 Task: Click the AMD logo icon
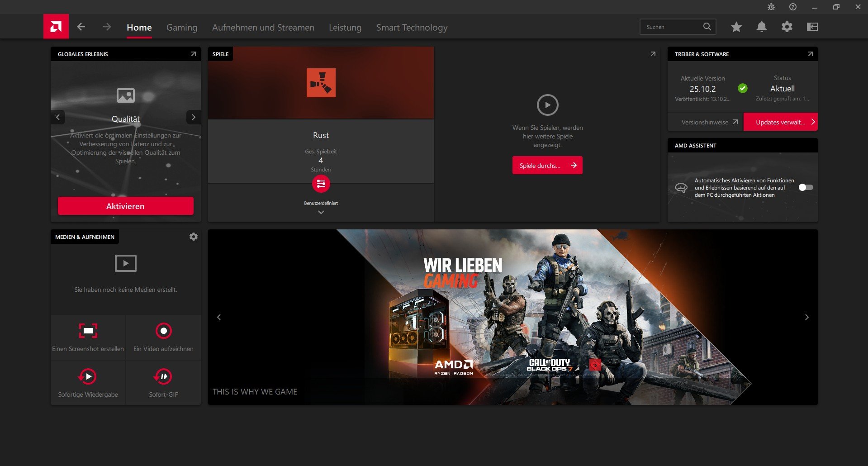pos(56,27)
